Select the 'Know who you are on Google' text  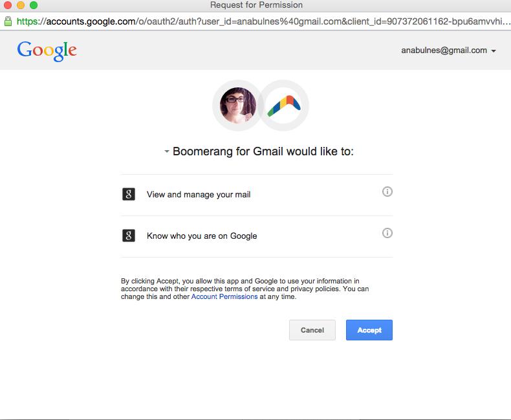tap(202, 236)
